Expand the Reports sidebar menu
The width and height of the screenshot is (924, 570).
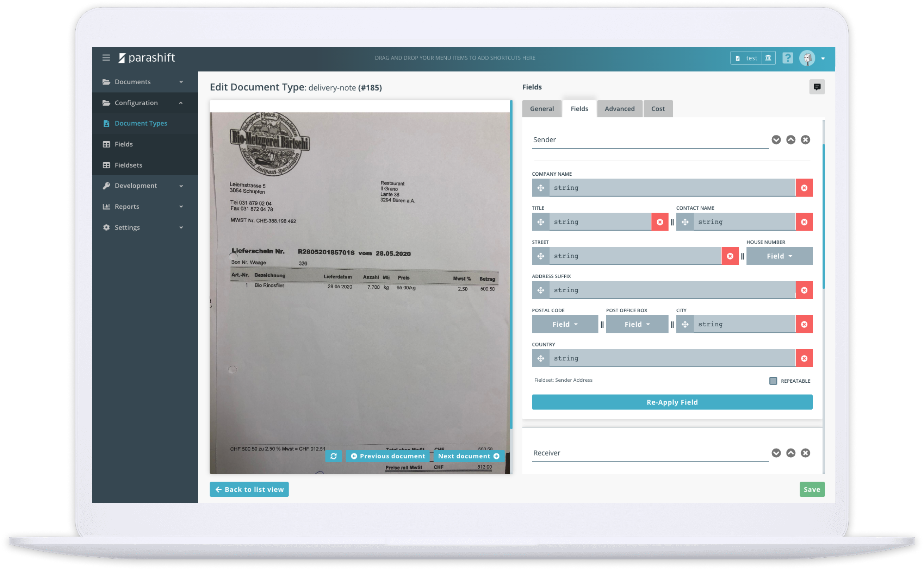tap(143, 207)
